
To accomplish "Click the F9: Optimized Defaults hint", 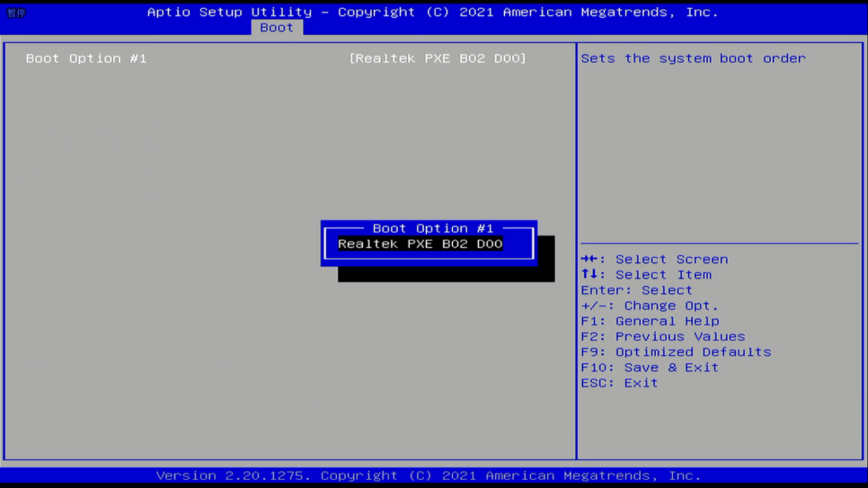I will 676,352.
